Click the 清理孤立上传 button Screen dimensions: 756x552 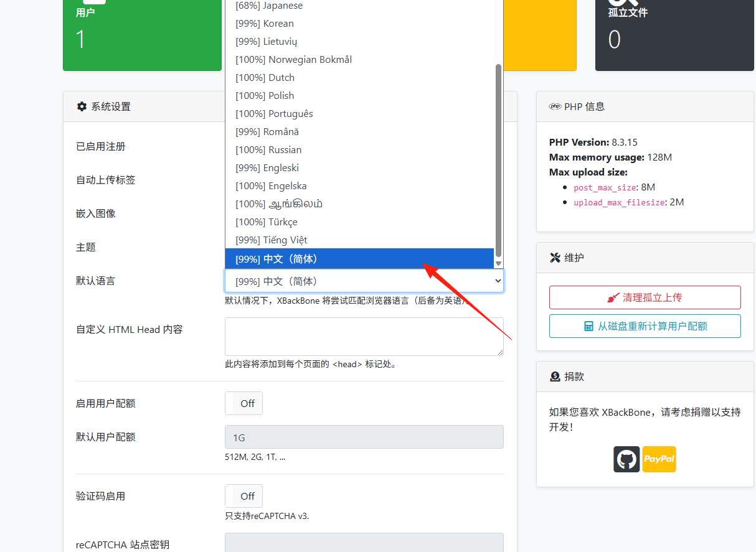tap(645, 297)
